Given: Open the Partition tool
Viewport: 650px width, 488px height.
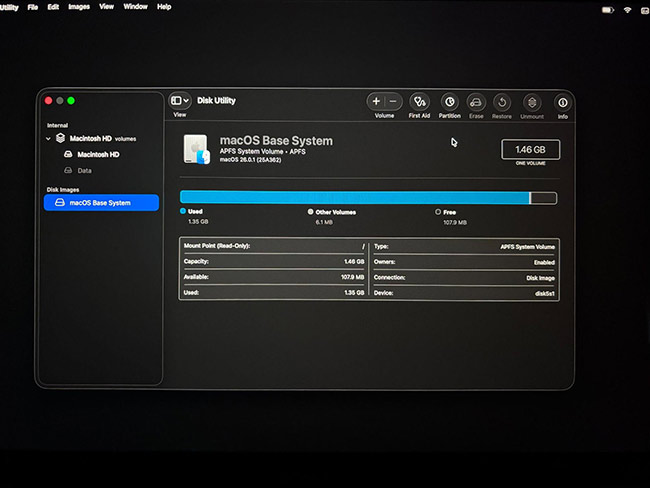Looking at the screenshot, I should [449, 102].
